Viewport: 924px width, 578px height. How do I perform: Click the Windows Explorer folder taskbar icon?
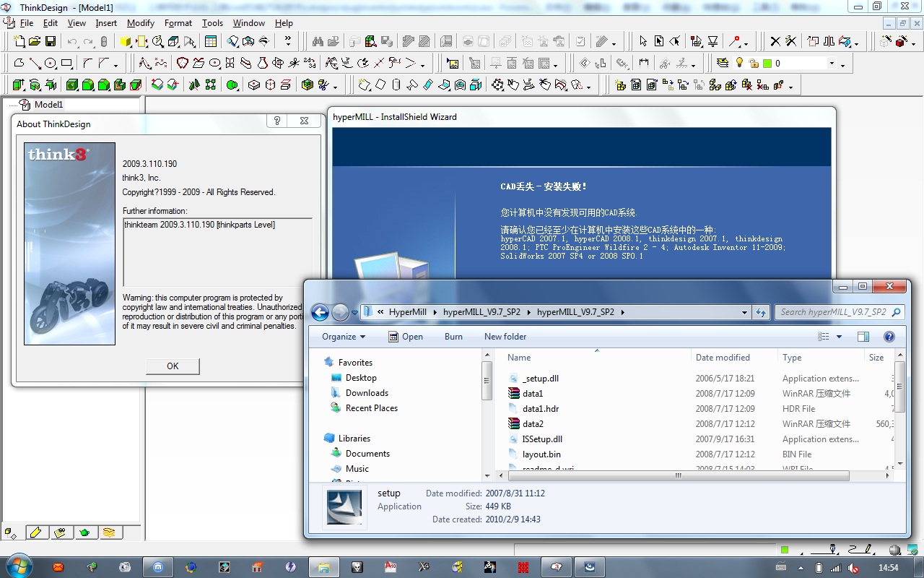[324, 567]
